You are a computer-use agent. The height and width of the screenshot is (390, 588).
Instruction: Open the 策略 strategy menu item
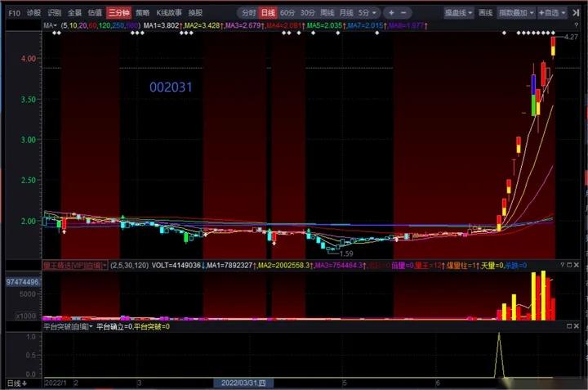point(142,13)
